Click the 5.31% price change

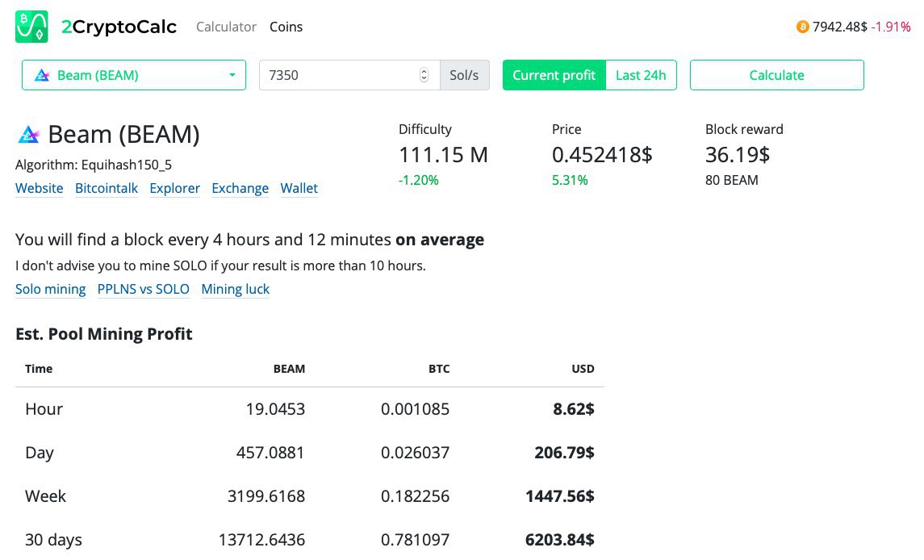click(570, 181)
